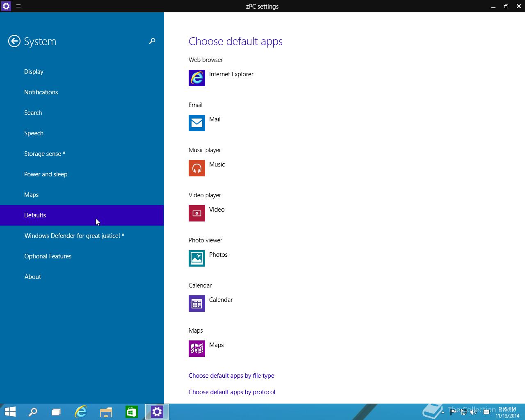Viewport: 525px width, 420px height.
Task: Show hidden tray icons arrow
Action: (443, 412)
